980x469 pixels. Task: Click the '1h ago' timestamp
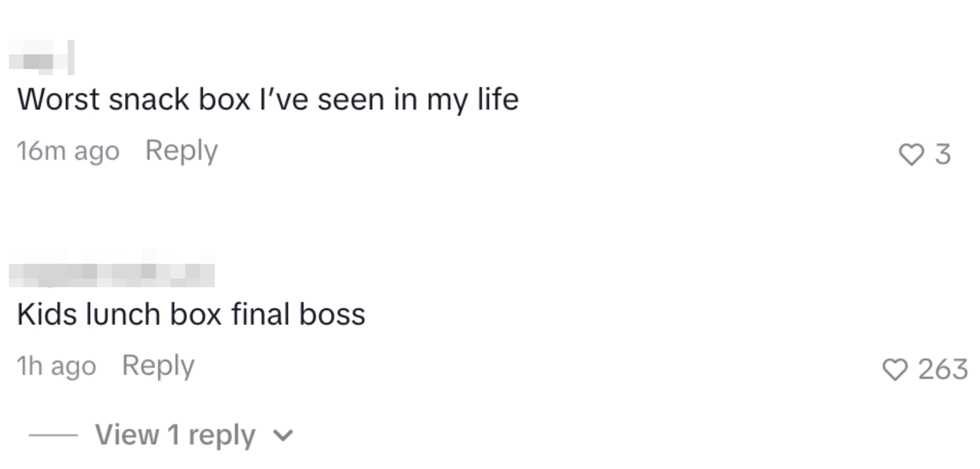(56, 366)
